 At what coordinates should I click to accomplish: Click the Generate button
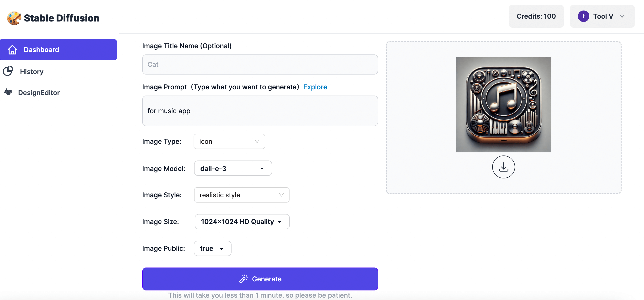click(260, 279)
